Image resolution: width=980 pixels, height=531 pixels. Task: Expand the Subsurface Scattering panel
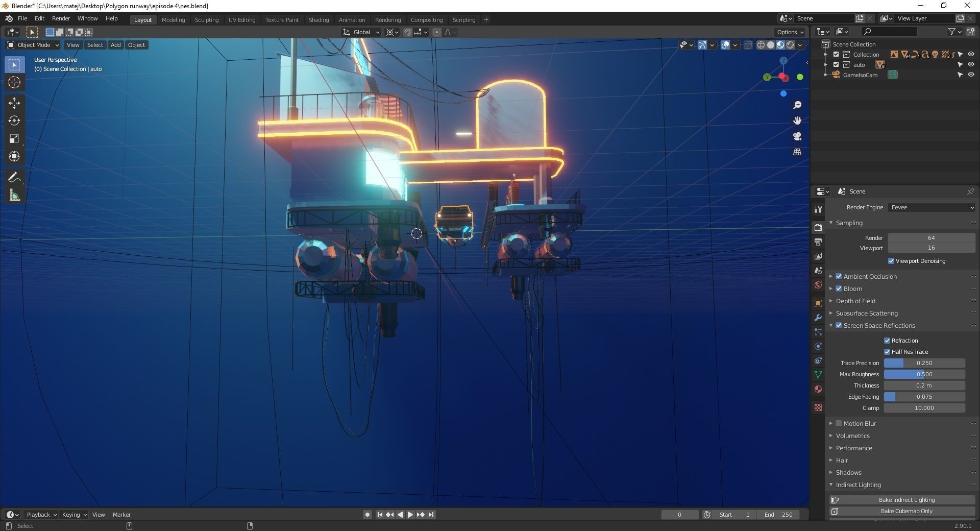[x=867, y=313]
